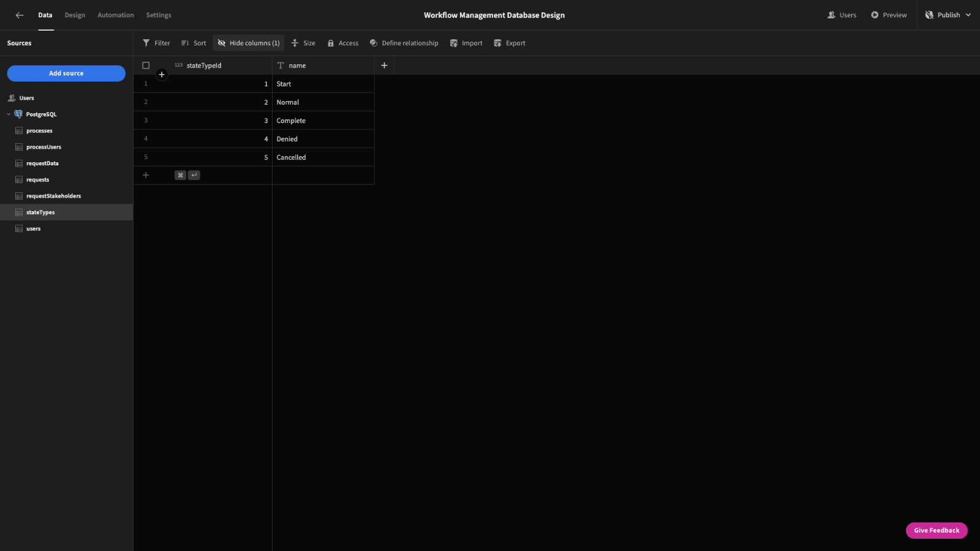Click the Enter key shortcut icon in the new row
Image resolution: width=980 pixels, height=551 pixels.
tap(194, 175)
